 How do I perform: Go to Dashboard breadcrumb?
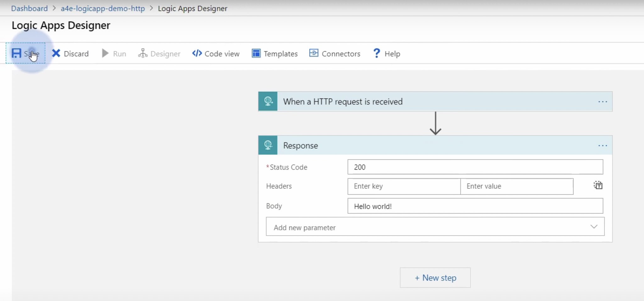coord(30,9)
